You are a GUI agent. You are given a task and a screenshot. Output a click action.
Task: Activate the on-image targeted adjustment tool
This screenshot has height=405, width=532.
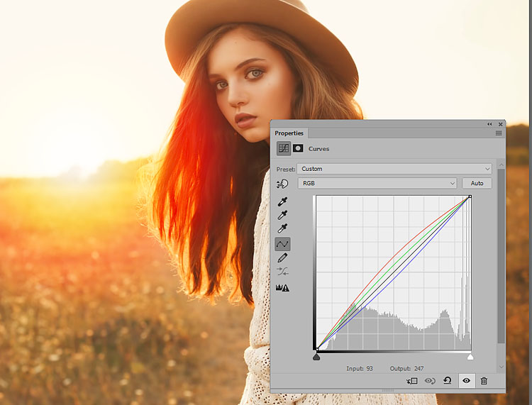click(x=282, y=184)
